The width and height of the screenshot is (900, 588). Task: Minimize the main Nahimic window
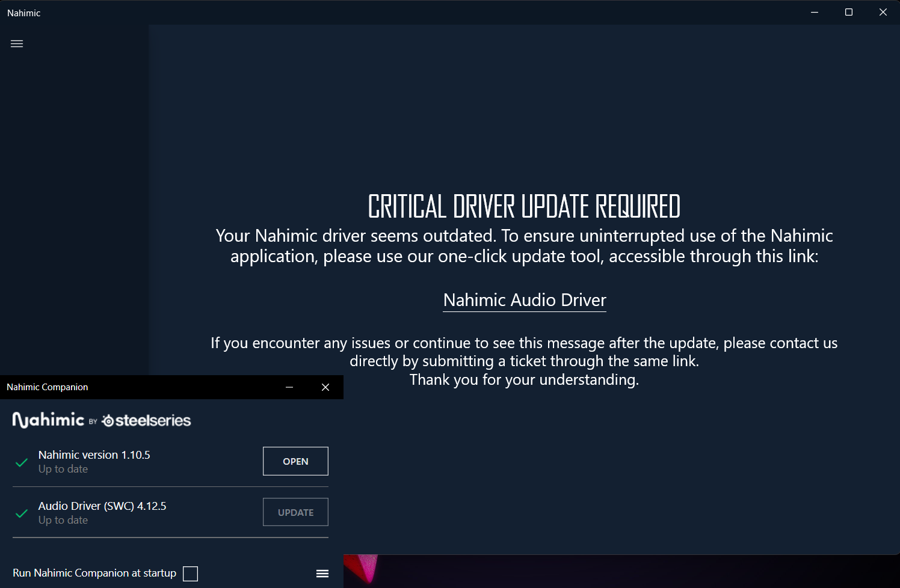pos(815,13)
